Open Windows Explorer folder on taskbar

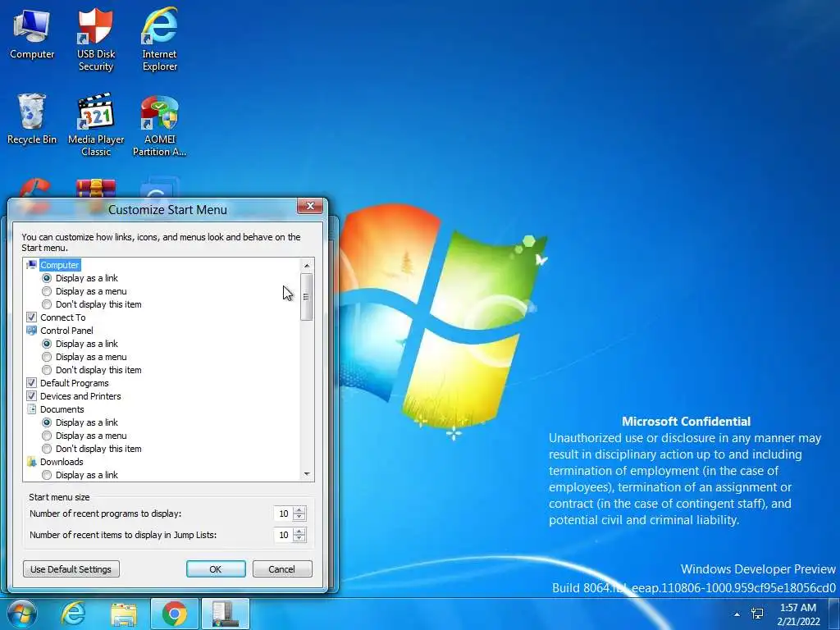[x=124, y=614]
